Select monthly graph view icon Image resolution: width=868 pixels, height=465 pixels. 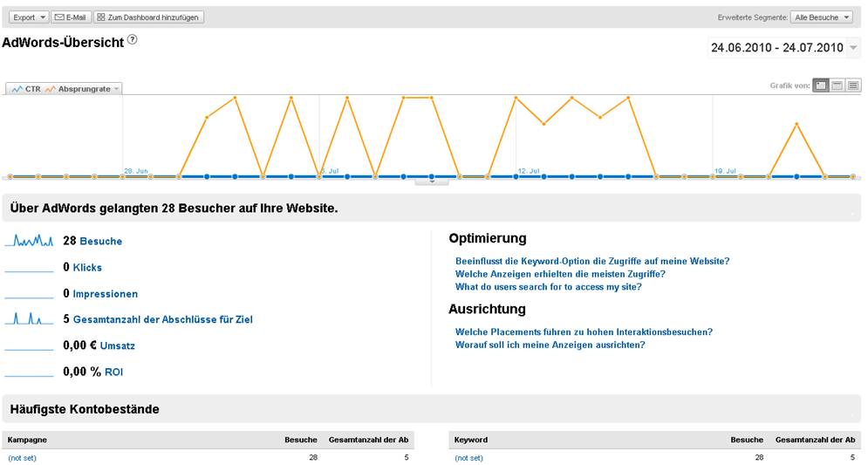[853, 85]
